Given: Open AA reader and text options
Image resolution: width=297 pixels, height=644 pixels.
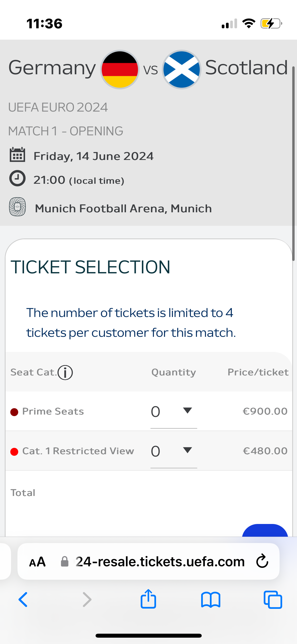Looking at the screenshot, I should (x=37, y=562).
